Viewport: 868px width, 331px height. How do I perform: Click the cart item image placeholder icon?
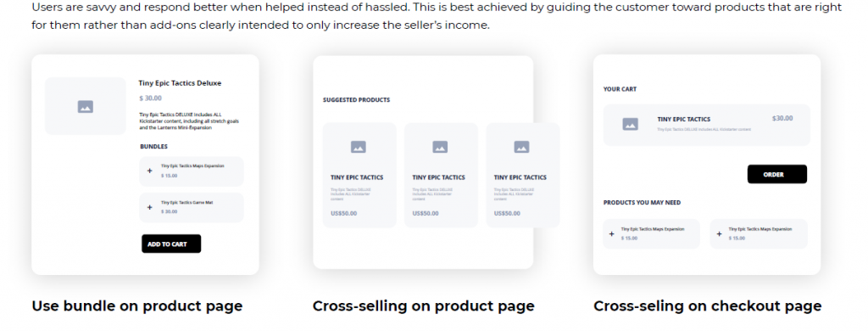(x=630, y=124)
